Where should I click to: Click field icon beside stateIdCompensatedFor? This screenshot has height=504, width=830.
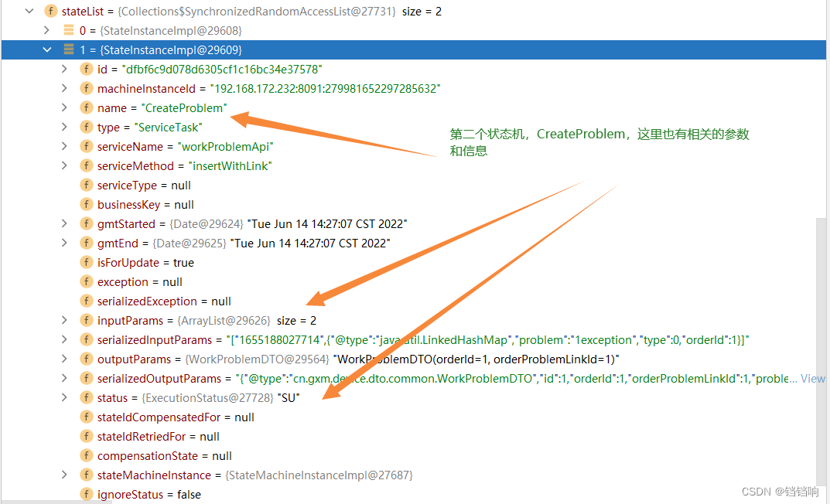(x=87, y=417)
